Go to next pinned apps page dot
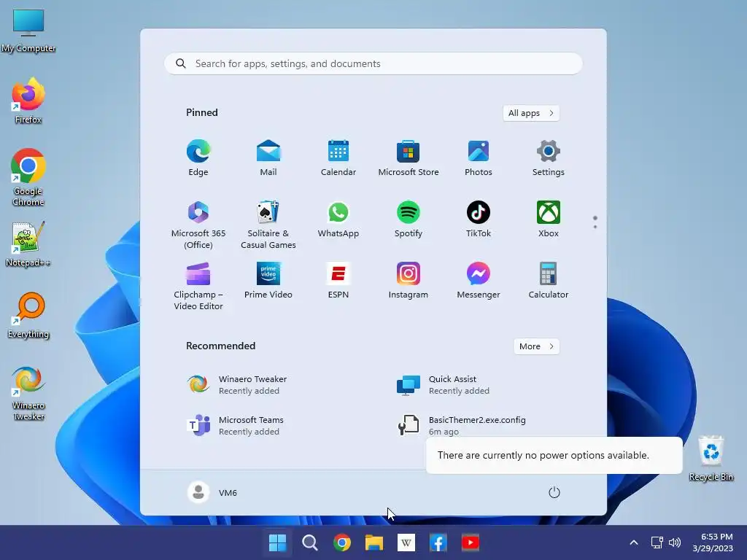Screen dimensions: 747x560 point(595,227)
